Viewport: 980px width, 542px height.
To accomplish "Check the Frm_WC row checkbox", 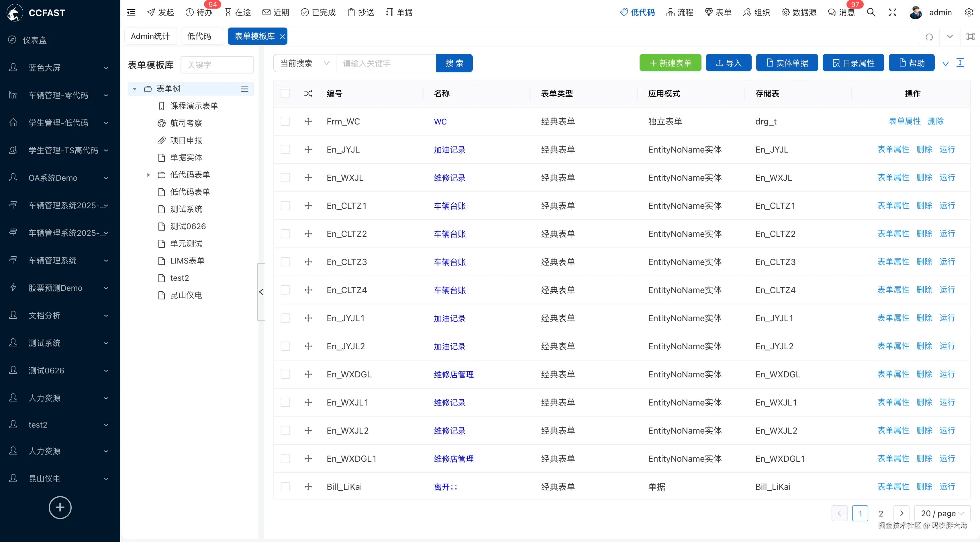I will tap(285, 121).
